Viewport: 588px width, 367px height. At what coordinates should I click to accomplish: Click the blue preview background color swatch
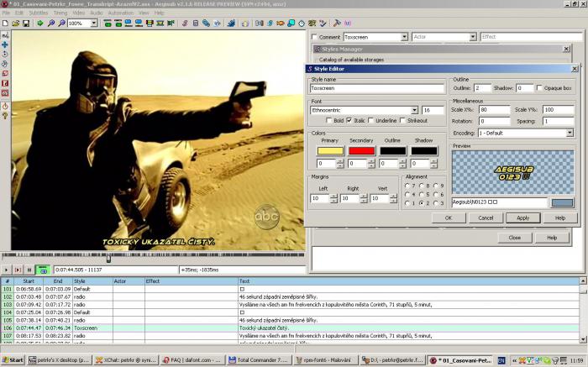(x=562, y=202)
